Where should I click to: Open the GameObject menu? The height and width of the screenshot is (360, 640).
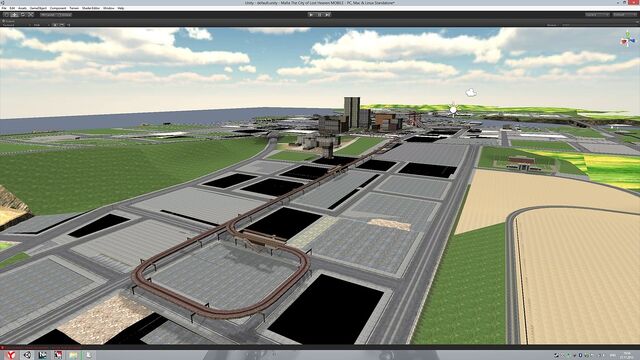point(38,8)
